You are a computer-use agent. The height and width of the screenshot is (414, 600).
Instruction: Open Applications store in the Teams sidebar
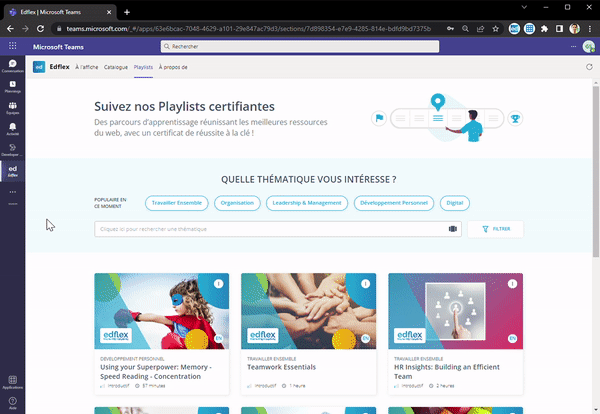click(13, 382)
